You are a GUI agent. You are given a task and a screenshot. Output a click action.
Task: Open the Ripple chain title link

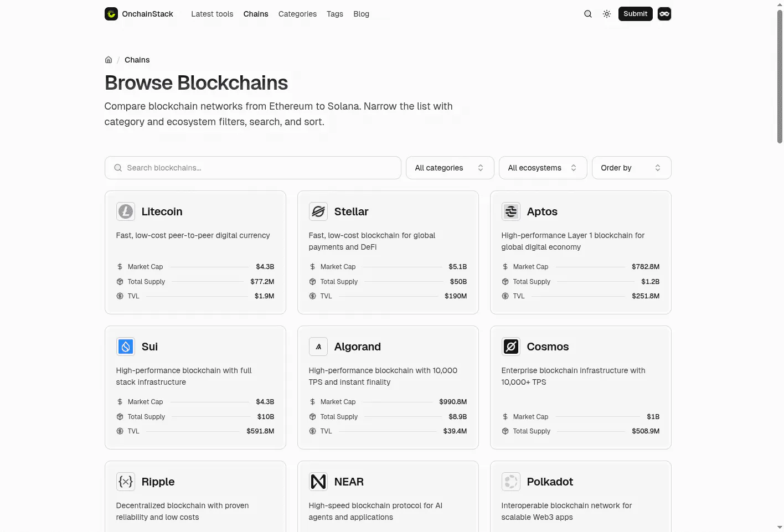coord(158,482)
